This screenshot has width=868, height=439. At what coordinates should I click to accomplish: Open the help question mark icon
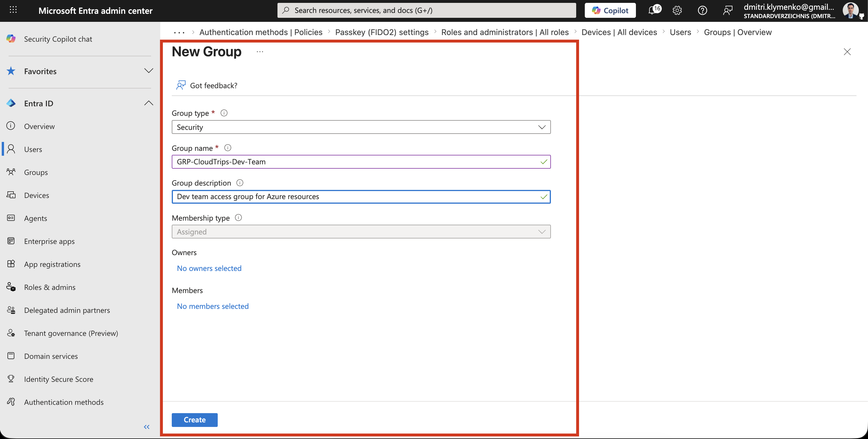702,10
